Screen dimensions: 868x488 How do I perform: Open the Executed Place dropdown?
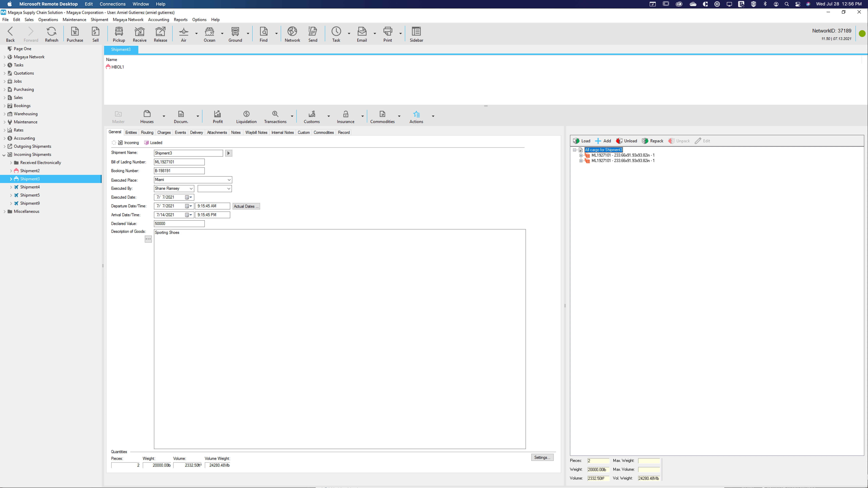click(229, 180)
